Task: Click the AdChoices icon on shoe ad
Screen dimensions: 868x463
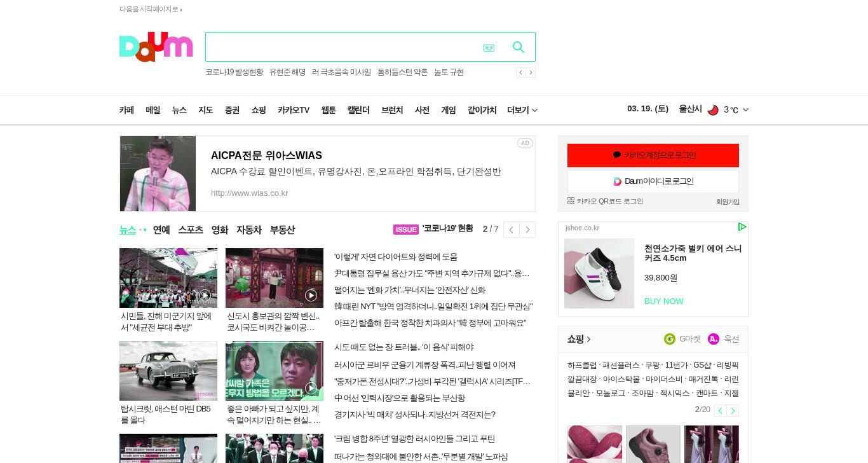Action: point(742,227)
